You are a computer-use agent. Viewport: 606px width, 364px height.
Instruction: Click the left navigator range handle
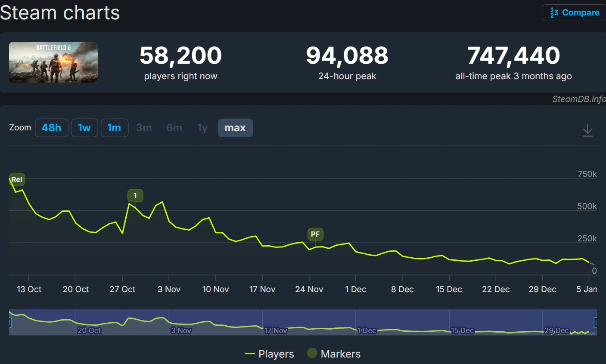[x=9, y=322]
